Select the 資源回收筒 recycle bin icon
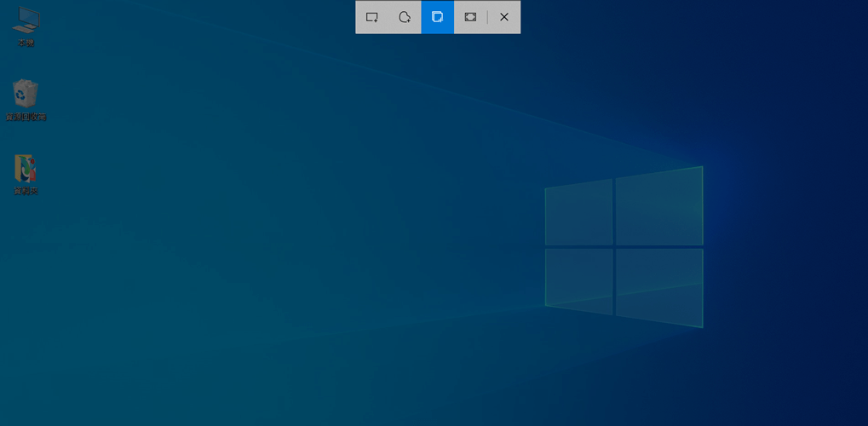The width and height of the screenshot is (868, 426). pos(26,101)
